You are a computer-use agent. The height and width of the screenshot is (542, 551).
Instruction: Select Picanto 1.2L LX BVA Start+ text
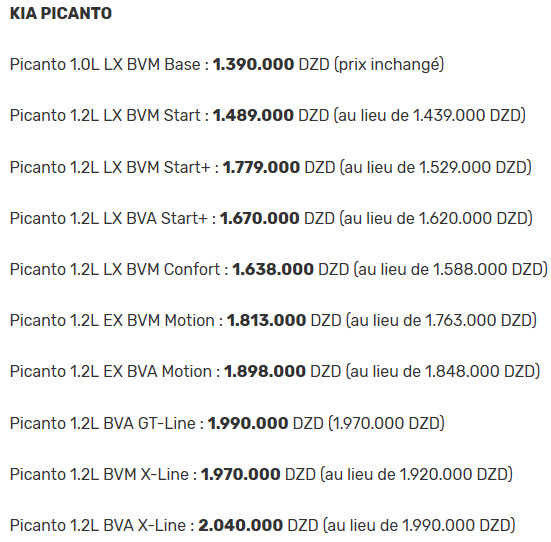109,218
